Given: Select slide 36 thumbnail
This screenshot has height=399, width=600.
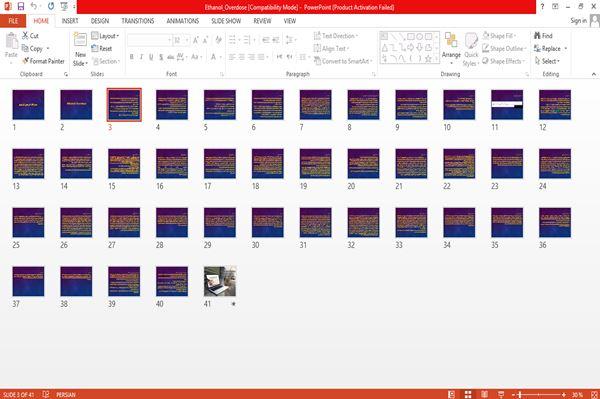Looking at the screenshot, I should point(555,222).
